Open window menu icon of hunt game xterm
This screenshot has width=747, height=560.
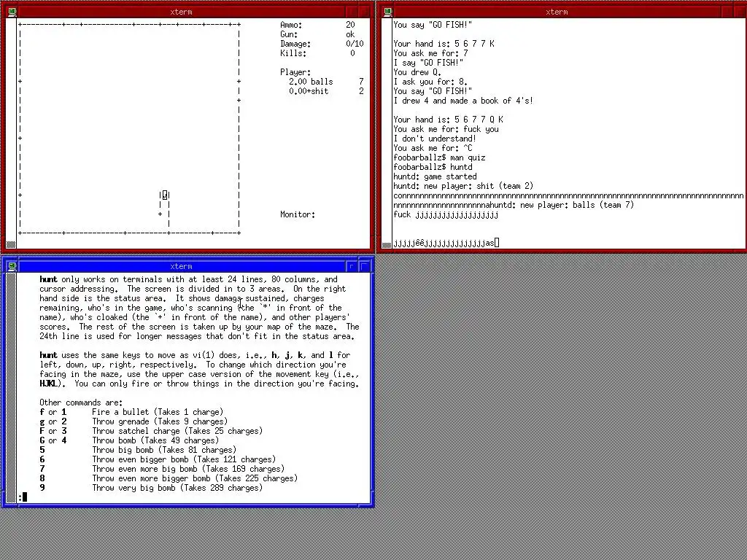tap(12, 12)
